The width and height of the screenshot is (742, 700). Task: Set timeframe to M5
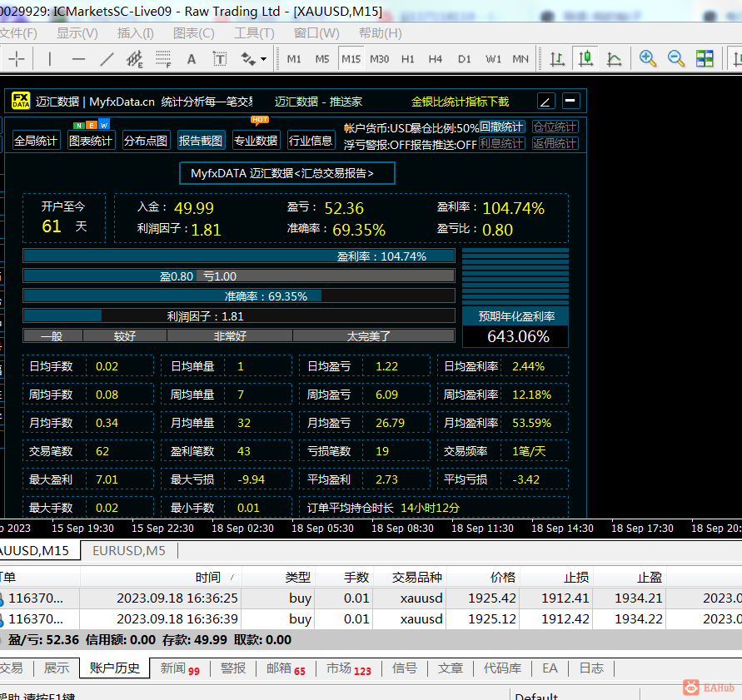[x=322, y=59]
